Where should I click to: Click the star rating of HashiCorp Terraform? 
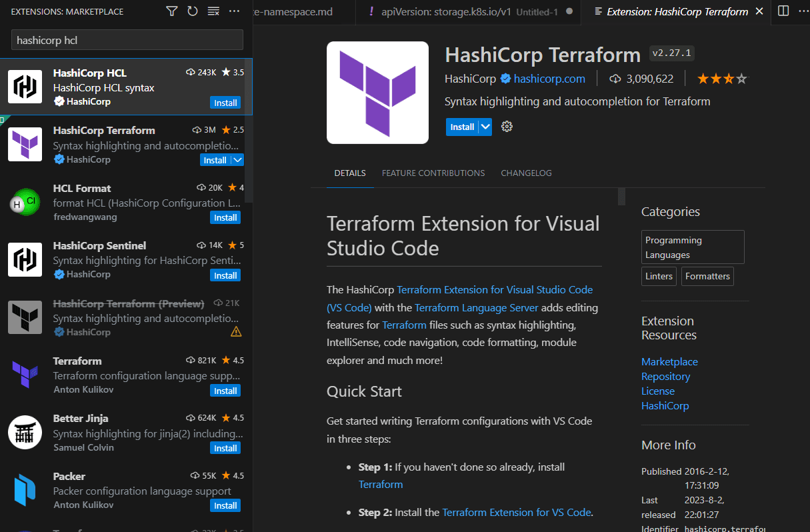[722, 79]
